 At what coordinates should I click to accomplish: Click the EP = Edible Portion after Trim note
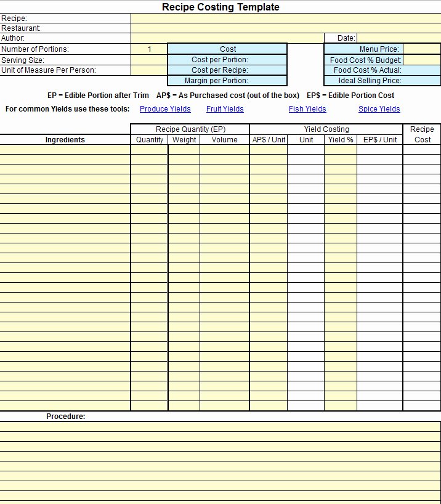[x=98, y=96]
